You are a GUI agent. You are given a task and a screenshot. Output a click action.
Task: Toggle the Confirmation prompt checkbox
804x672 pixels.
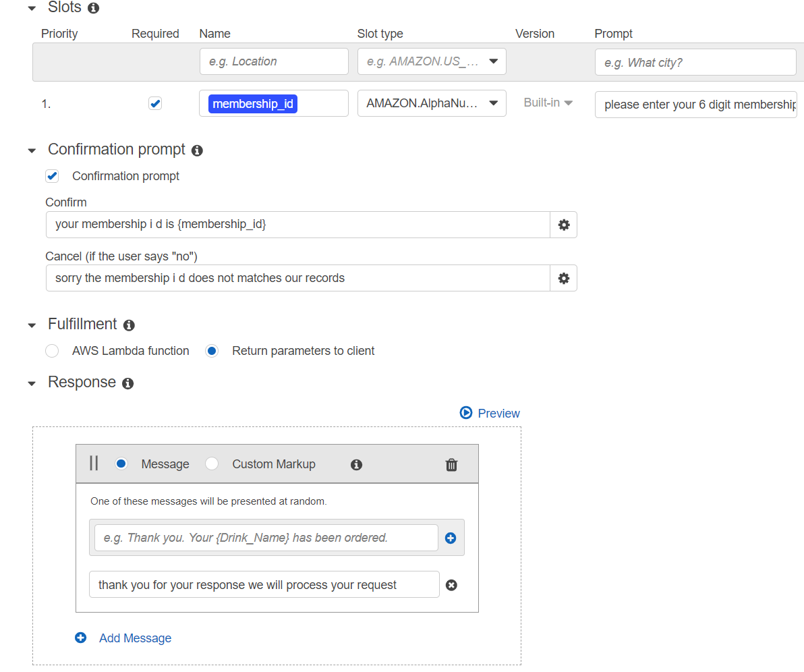coord(52,176)
